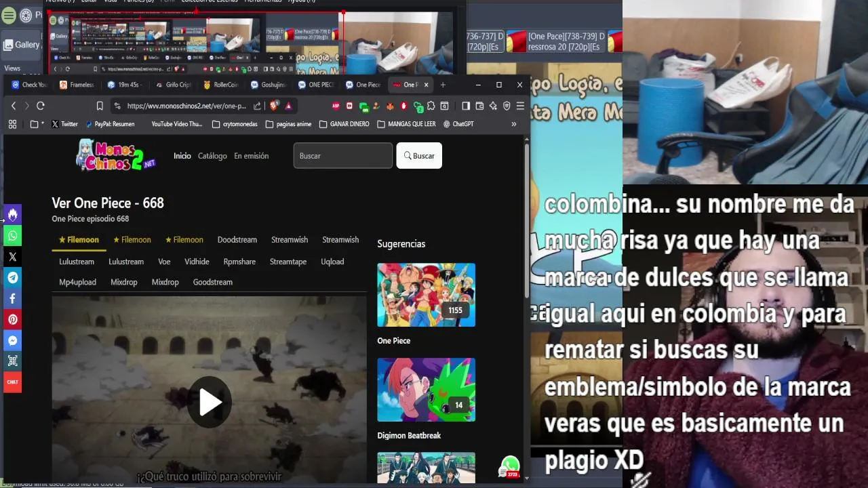Viewport: 868px width, 488px height.
Task: Click the Brave Rewards triangle icon
Action: (x=288, y=106)
